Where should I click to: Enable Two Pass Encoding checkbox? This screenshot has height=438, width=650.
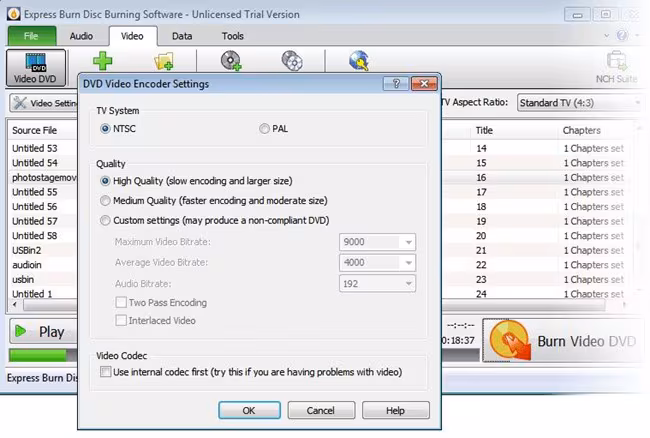pos(161,302)
